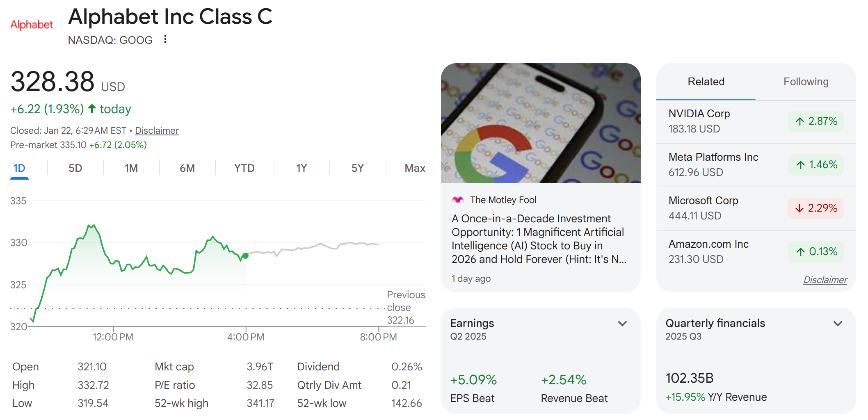Switch to the Following tab
868x420 pixels.
click(x=806, y=82)
